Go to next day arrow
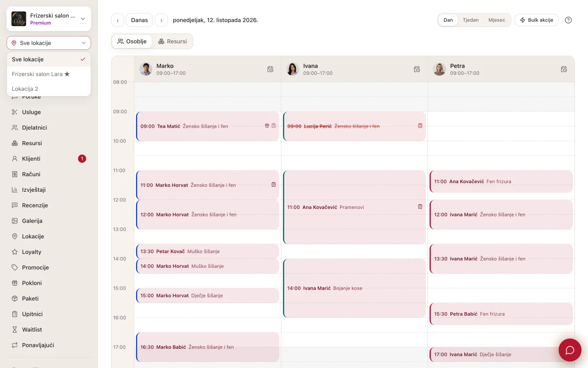The width and height of the screenshot is (588, 368). (161, 20)
